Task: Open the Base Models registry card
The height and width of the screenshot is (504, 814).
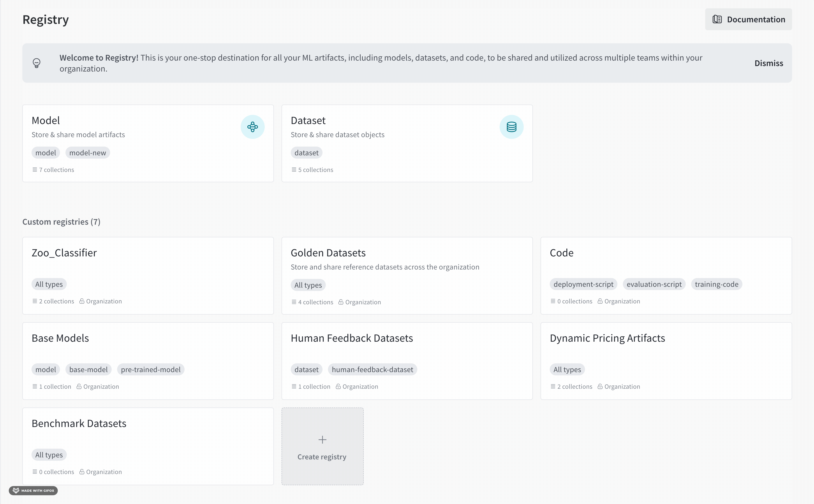Action: point(60,338)
